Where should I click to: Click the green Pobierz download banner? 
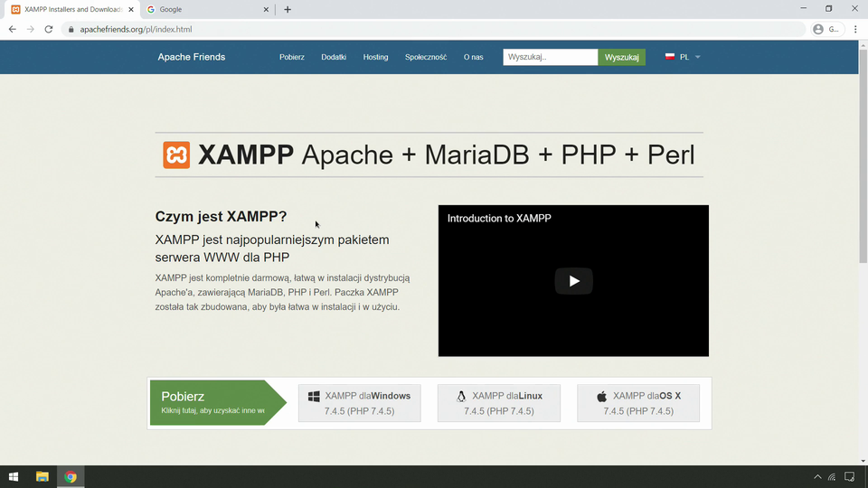[x=212, y=402]
